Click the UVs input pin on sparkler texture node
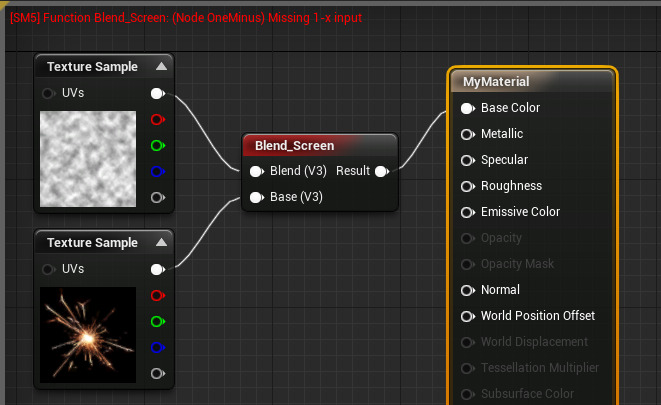Viewport: 661px width, 405px height. (x=48, y=269)
